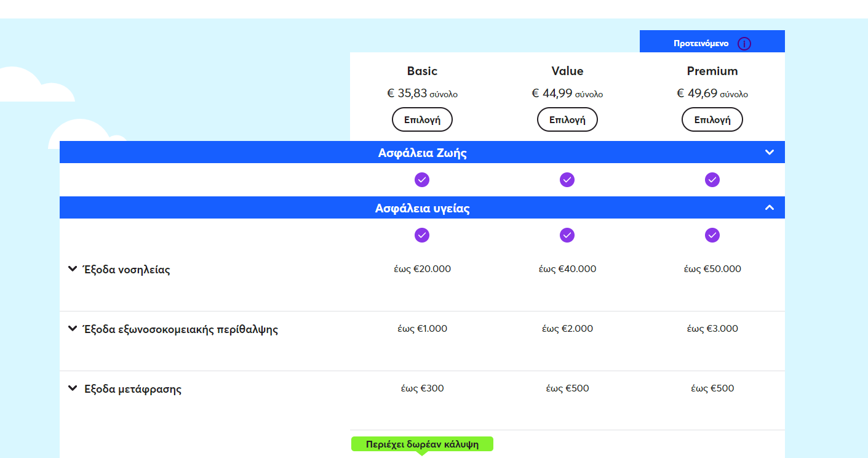
Task: Click the Προτεινόμενο recommended label
Action: (701, 44)
